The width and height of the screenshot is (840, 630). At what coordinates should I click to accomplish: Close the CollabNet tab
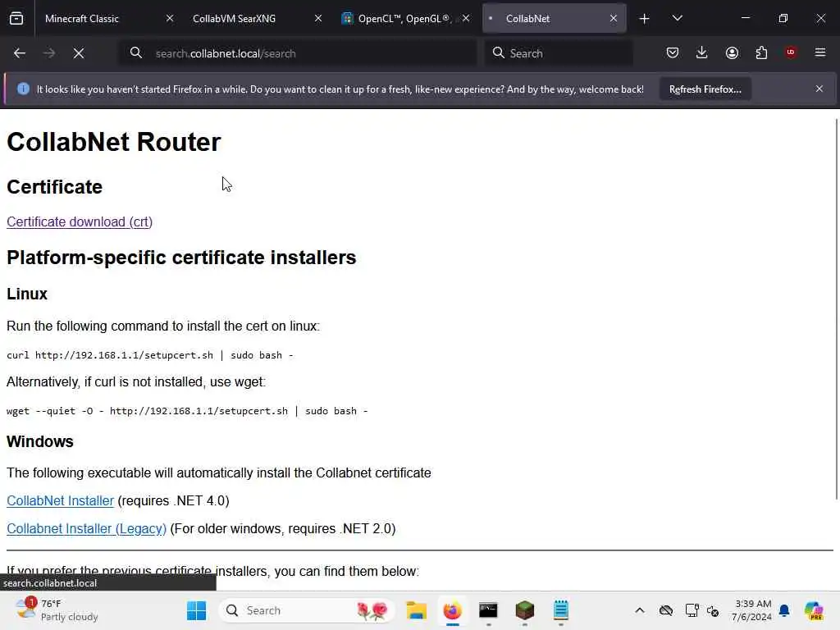614,18
